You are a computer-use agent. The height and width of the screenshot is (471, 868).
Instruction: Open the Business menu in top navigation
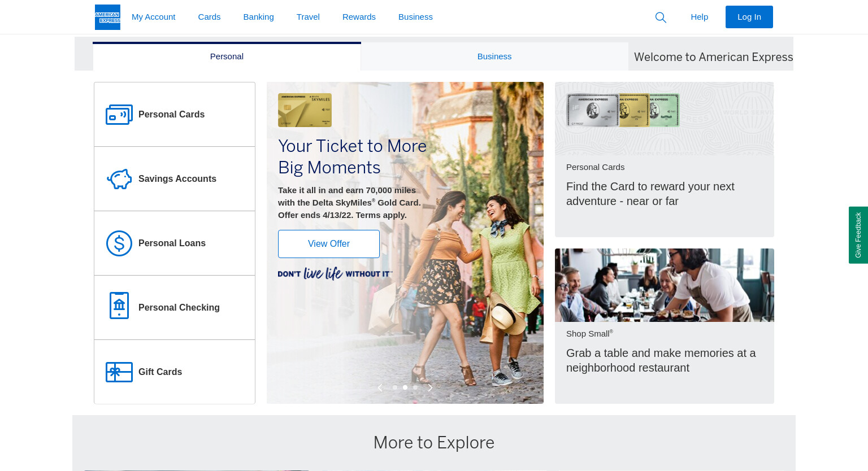coord(415,17)
